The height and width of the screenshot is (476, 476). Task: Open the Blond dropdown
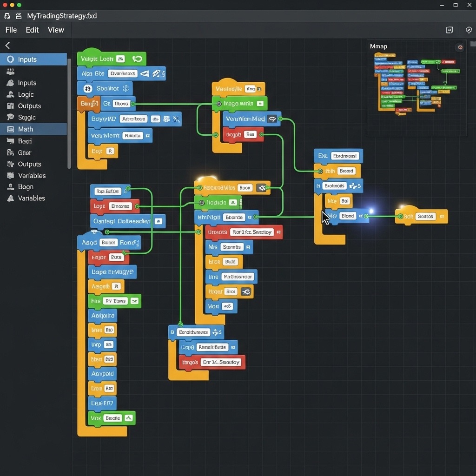pyautogui.click(x=348, y=216)
